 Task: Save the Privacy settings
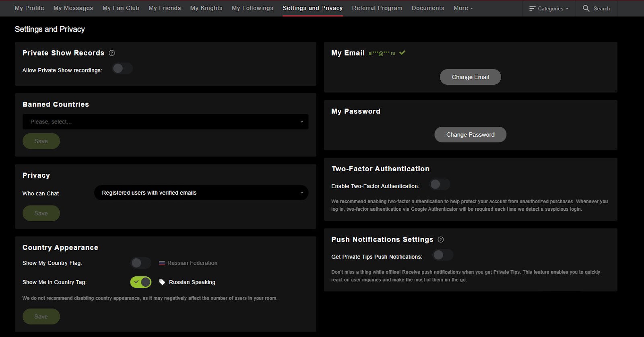point(41,213)
